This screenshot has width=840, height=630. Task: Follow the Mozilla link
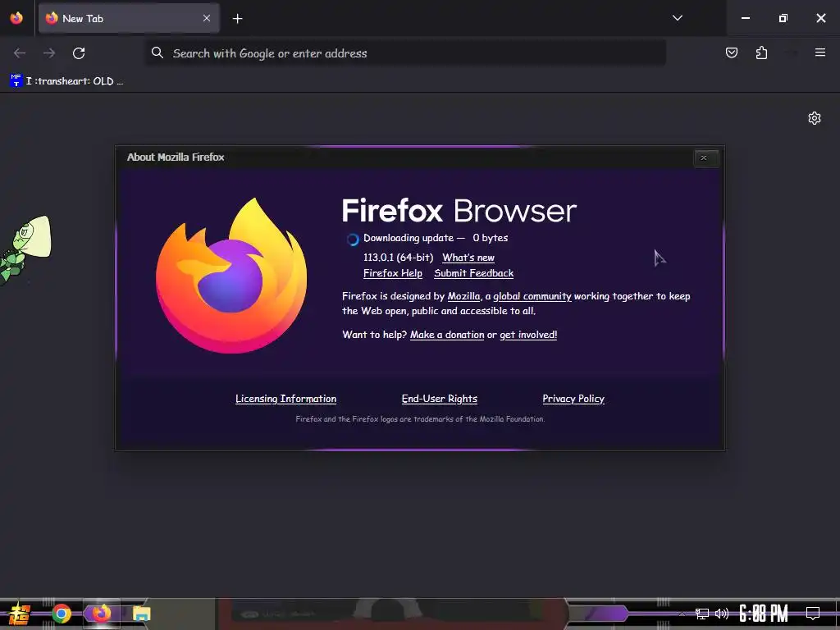464,296
